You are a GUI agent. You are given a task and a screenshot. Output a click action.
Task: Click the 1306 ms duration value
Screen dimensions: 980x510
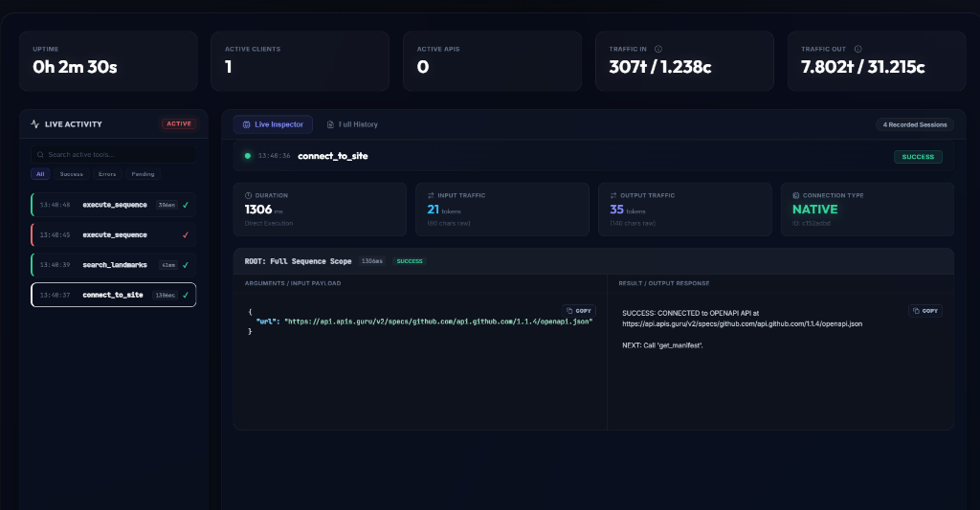(264, 210)
